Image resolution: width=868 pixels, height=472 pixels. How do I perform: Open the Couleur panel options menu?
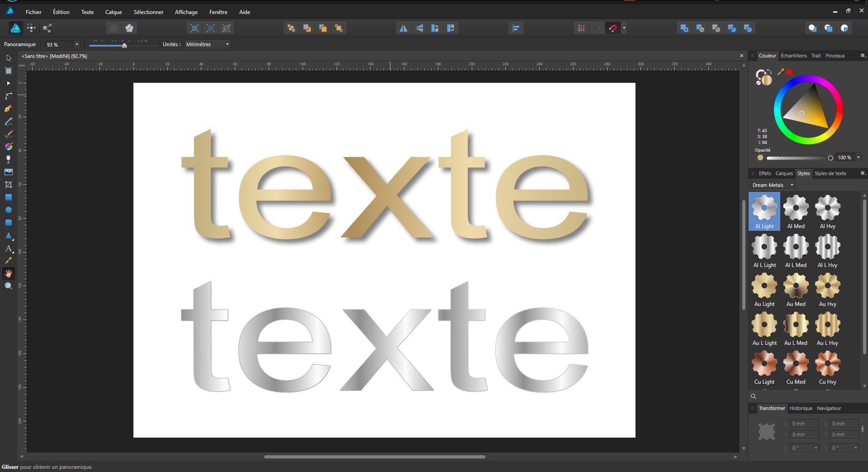point(862,56)
